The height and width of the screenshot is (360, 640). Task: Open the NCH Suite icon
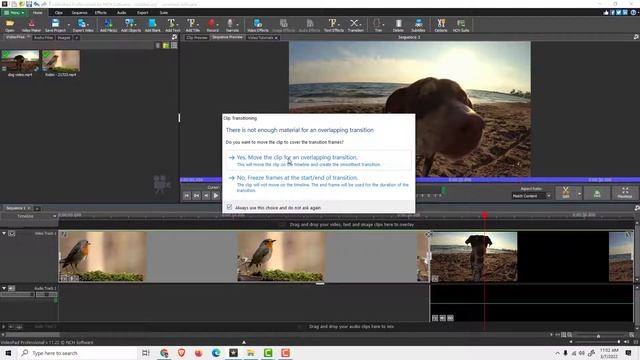click(x=461, y=25)
